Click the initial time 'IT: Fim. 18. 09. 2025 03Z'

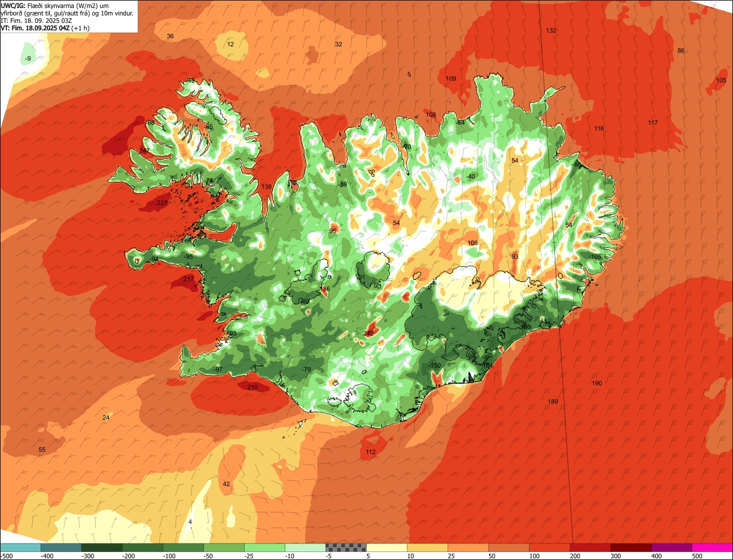(36, 21)
